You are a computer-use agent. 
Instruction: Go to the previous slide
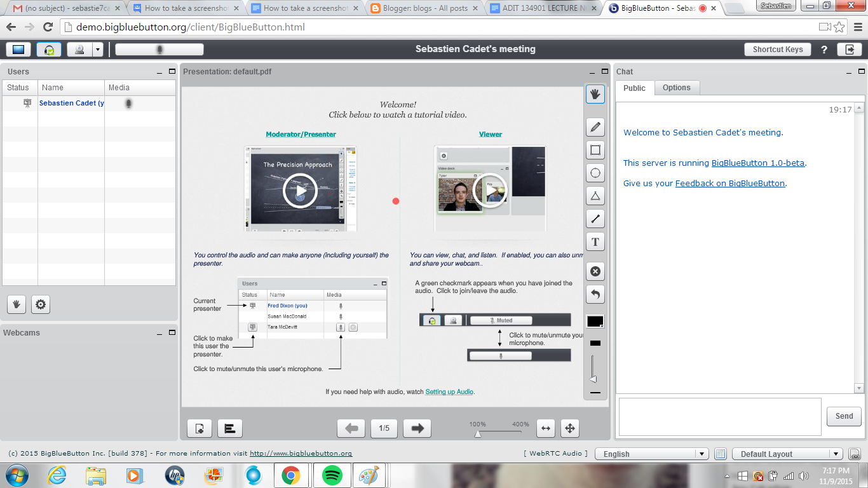coord(351,428)
